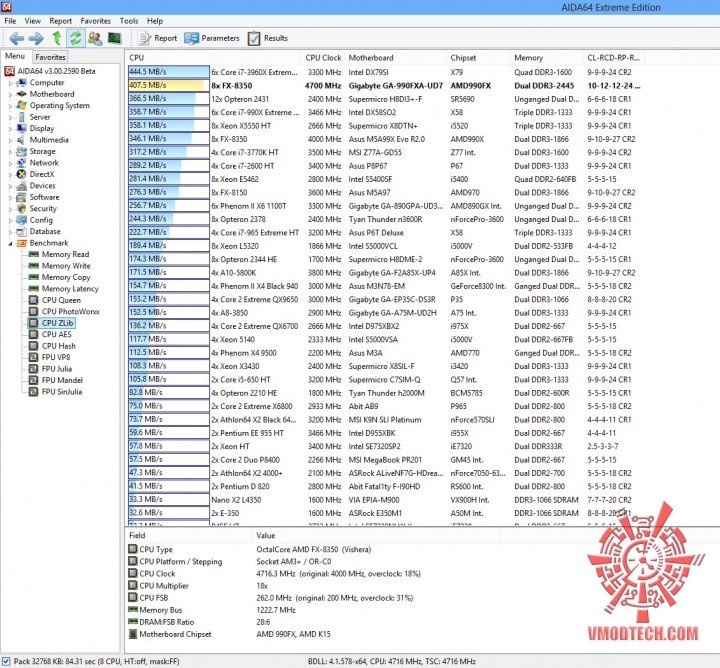This screenshot has width=720, height=668.
Task: Sort by the Chipset column header
Action: [x=478, y=58]
